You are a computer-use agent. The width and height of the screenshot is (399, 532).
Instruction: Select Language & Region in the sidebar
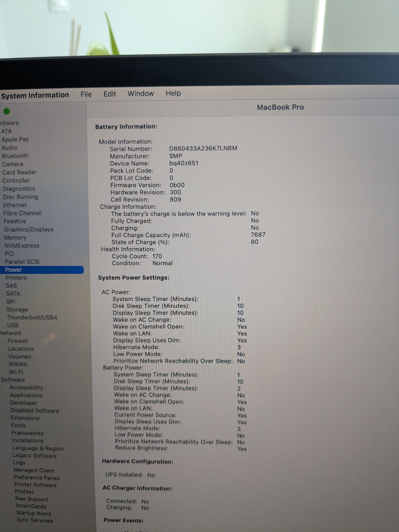pos(38,448)
